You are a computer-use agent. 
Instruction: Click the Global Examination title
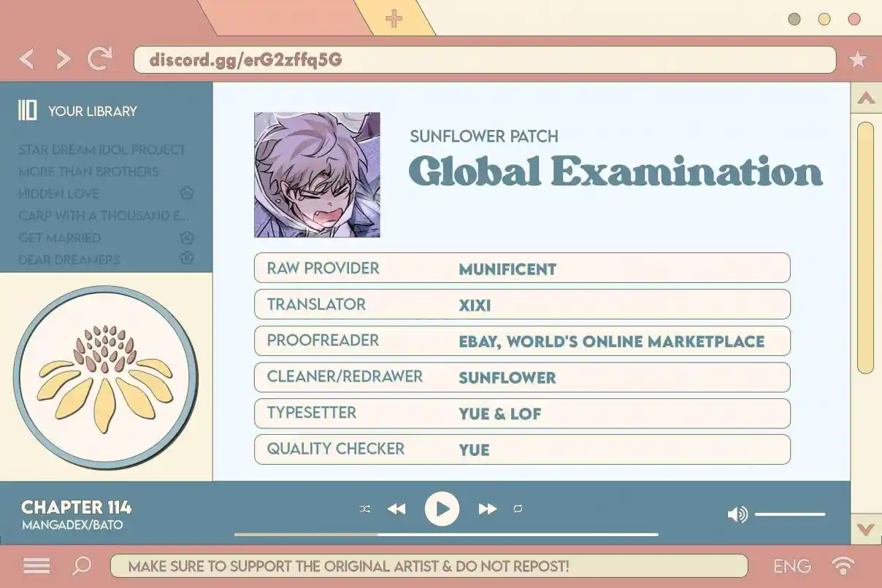coord(616,171)
